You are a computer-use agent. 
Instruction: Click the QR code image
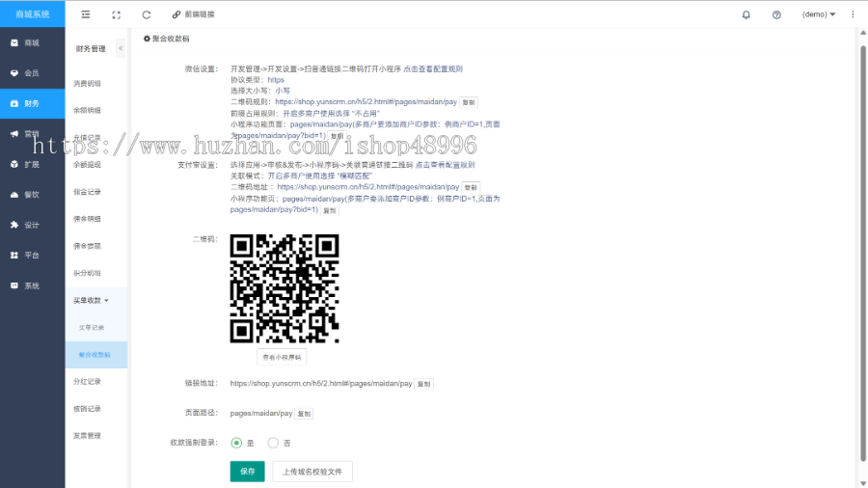coord(285,288)
